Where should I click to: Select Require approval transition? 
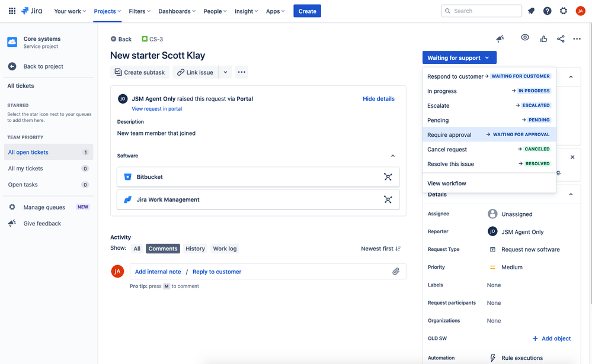point(489,135)
